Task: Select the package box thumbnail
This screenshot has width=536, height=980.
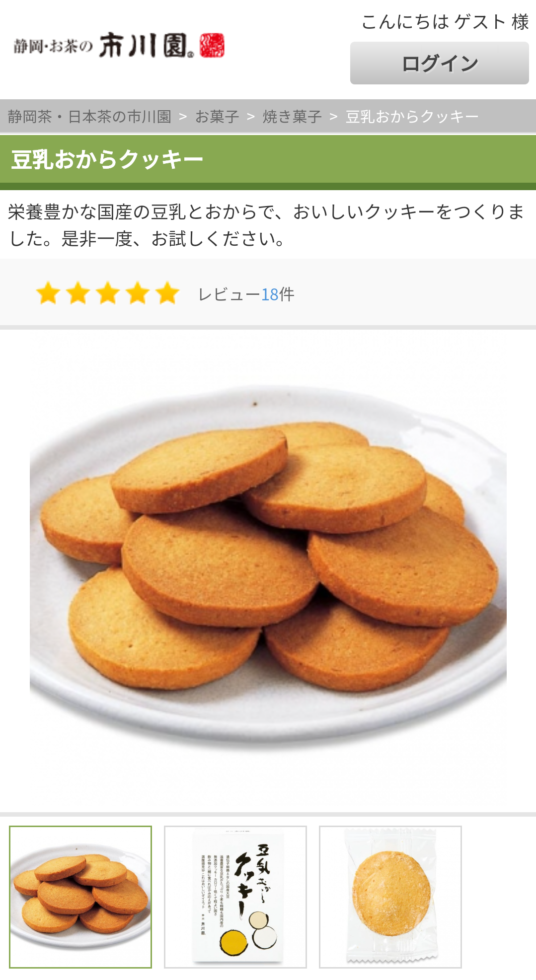Action: pos(235,897)
